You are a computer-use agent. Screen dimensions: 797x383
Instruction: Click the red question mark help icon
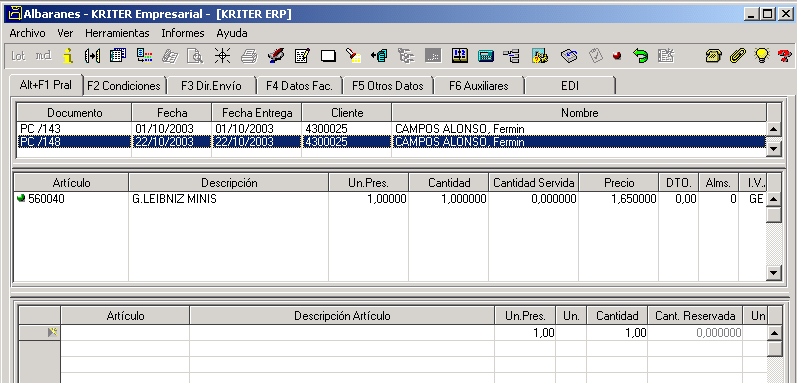[784, 55]
